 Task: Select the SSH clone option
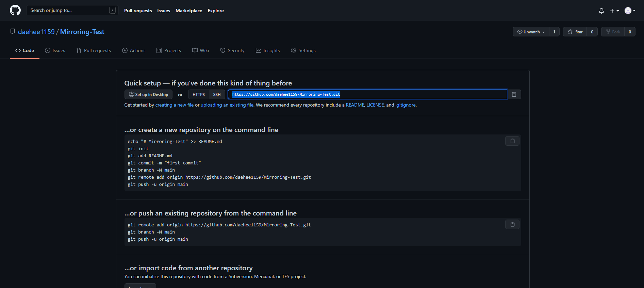click(217, 94)
